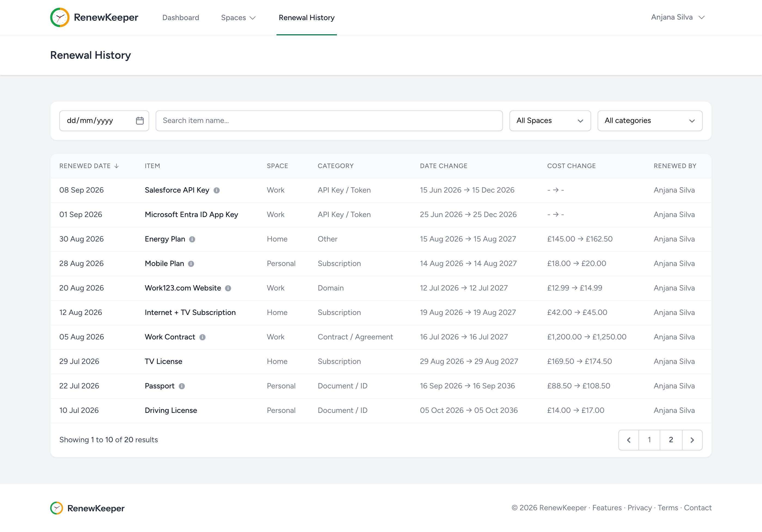Click the footer RenewKeeper logo
The image size is (762, 532).
[87, 508]
